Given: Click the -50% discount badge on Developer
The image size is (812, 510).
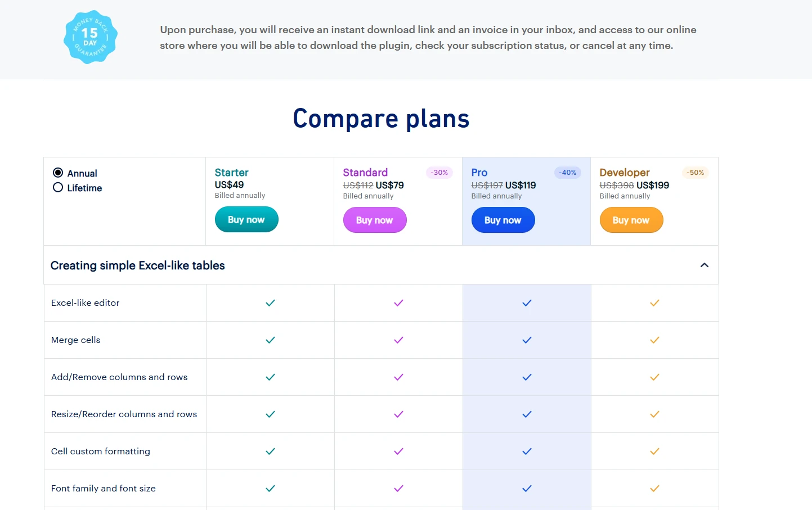Looking at the screenshot, I should (x=696, y=173).
